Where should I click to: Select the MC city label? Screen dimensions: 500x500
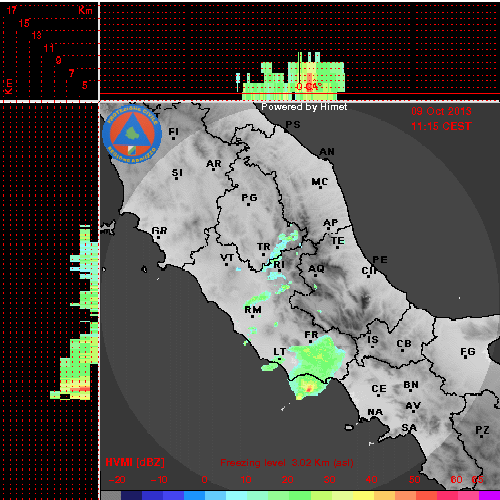[x=320, y=182]
